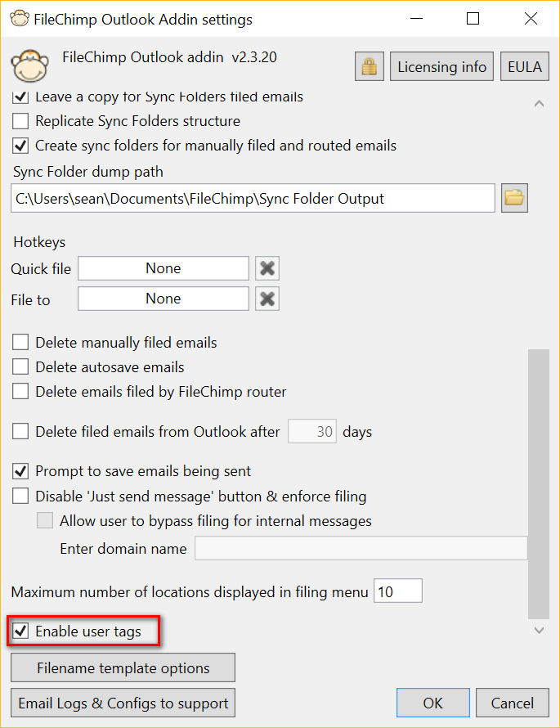Click the Hotkeys section label
Image resolution: width=560 pixels, height=728 pixels.
(39, 242)
